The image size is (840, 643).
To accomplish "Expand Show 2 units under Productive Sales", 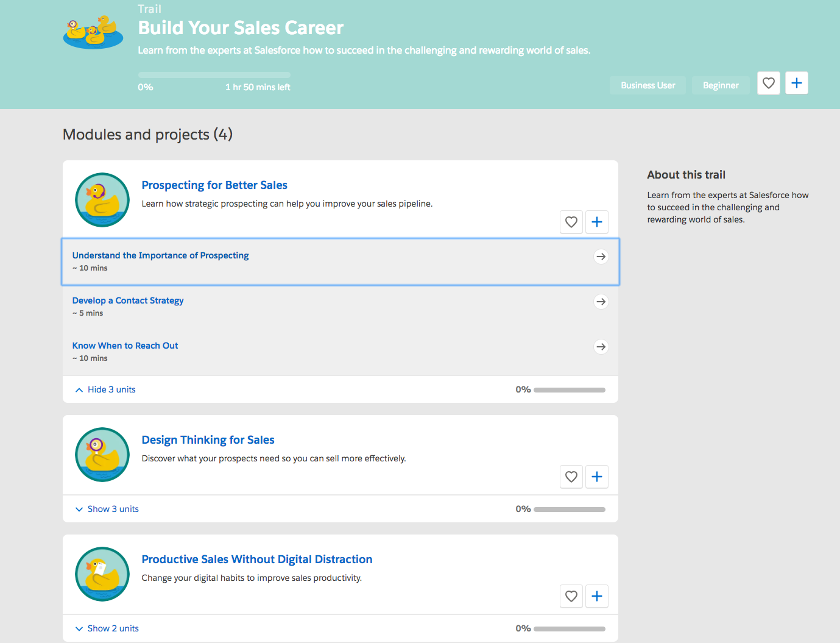I will coord(107,628).
